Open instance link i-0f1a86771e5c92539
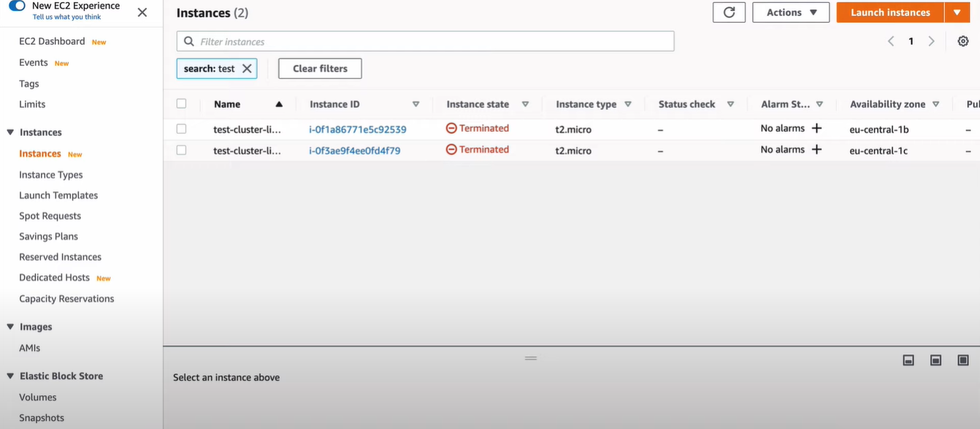 pos(358,129)
